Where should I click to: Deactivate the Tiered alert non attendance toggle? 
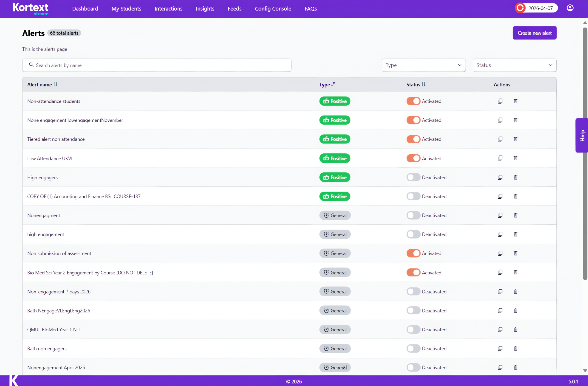tap(413, 139)
